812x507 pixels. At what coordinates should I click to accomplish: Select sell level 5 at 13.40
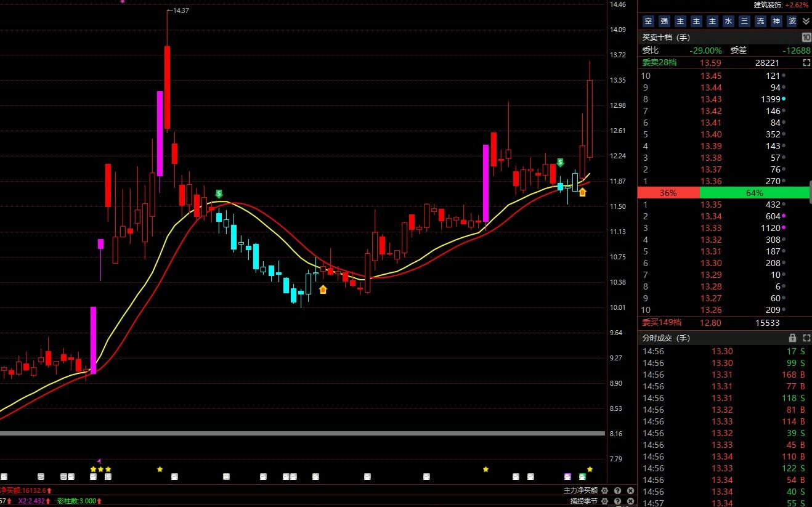725,134
